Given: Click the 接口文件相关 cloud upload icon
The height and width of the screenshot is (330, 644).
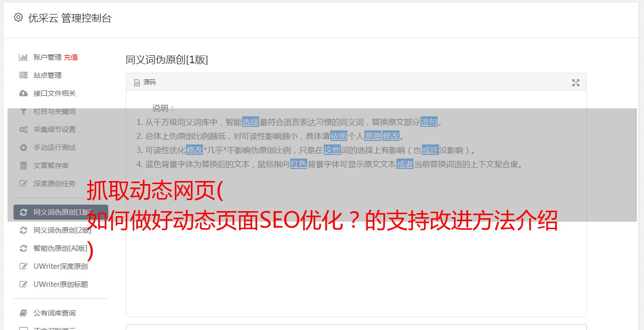Looking at the screenshot, I should click(23, 93).
